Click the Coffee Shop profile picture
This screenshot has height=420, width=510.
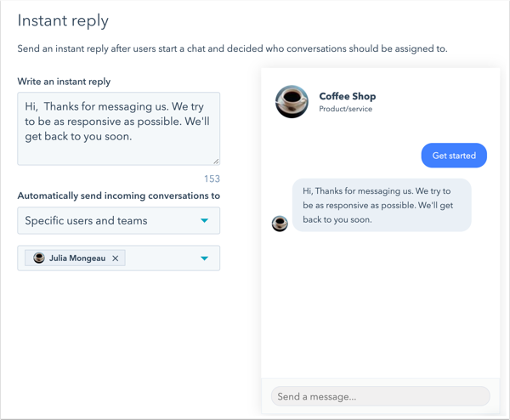292,102
